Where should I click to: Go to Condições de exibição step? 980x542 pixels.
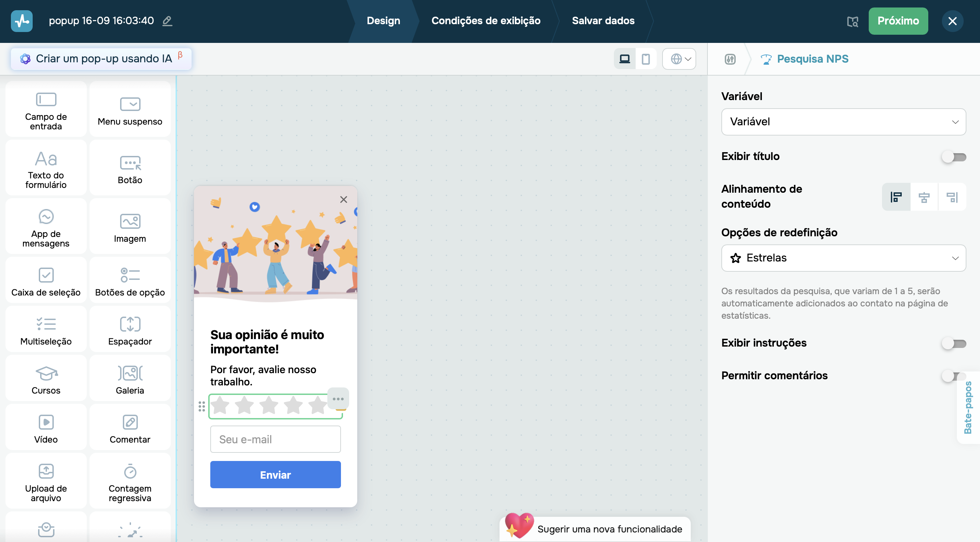(x=486, y=20)
